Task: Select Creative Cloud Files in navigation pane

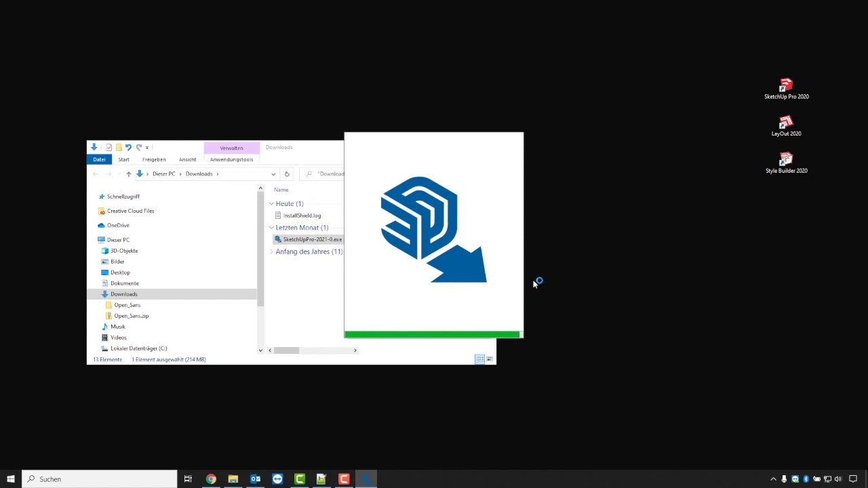Action: 130,211
